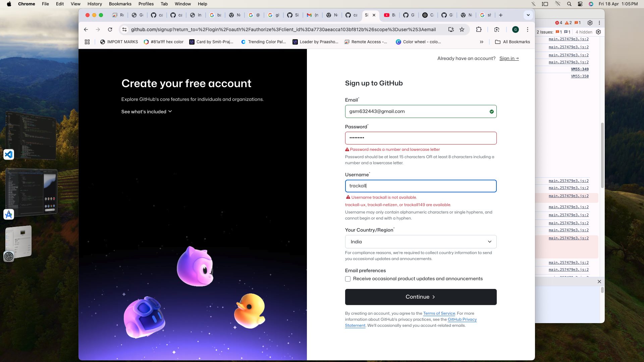Bookmark this page with star icon

462,29
